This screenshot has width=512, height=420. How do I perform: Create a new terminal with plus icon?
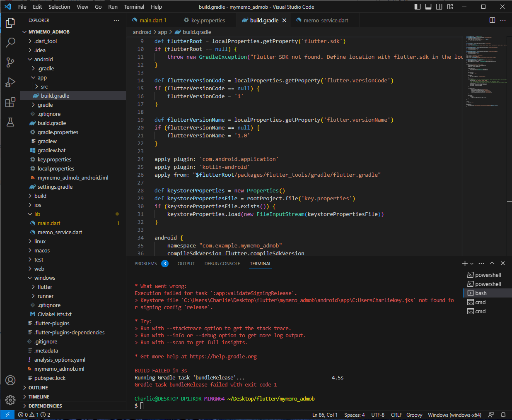pos(465,263)
